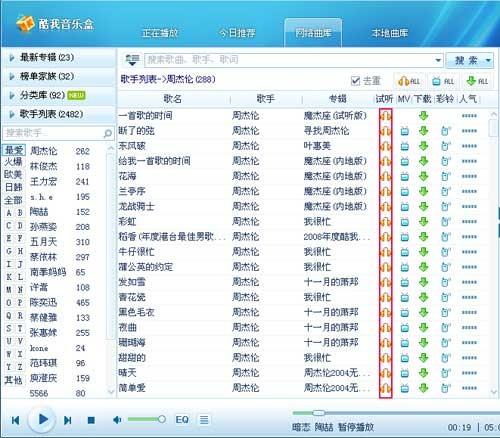Sort by the 专辑 column header
Image resolution: width=500 pixels, height=438 pixels.
tap(337, 99)
